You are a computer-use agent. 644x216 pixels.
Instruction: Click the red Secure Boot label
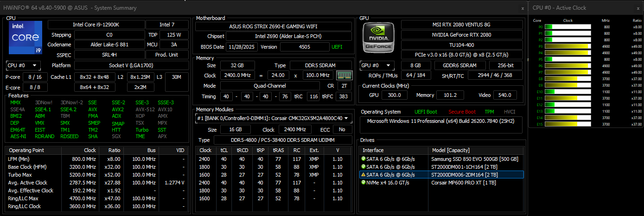click(462, 112)
